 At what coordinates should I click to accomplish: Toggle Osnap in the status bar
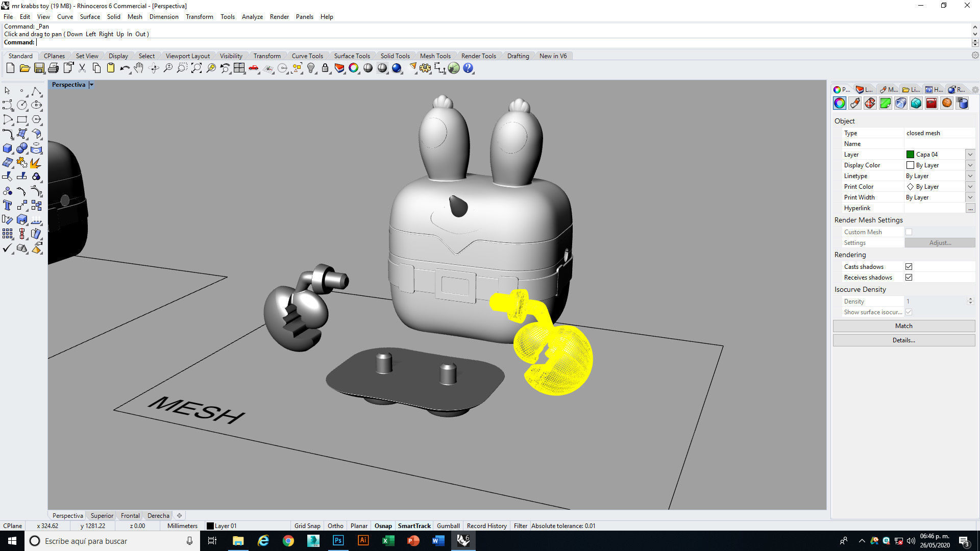click(x=383, y=525)
